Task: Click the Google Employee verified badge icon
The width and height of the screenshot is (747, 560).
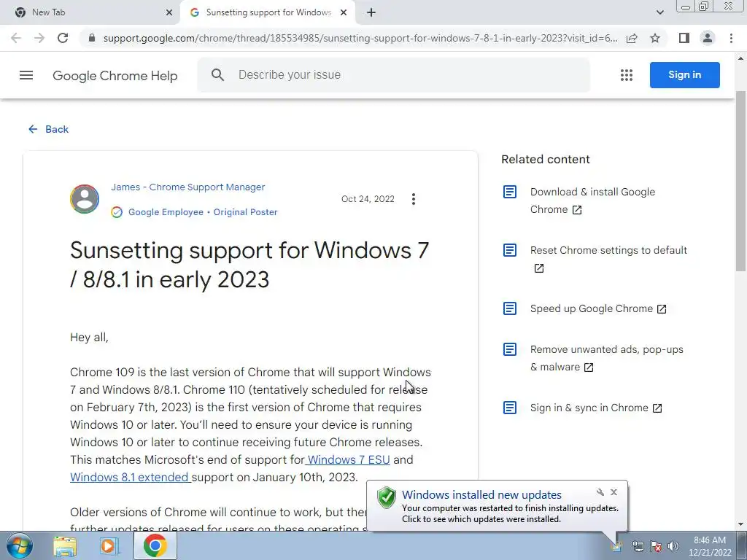Action: pyautogui.click(x=117, y=212)
